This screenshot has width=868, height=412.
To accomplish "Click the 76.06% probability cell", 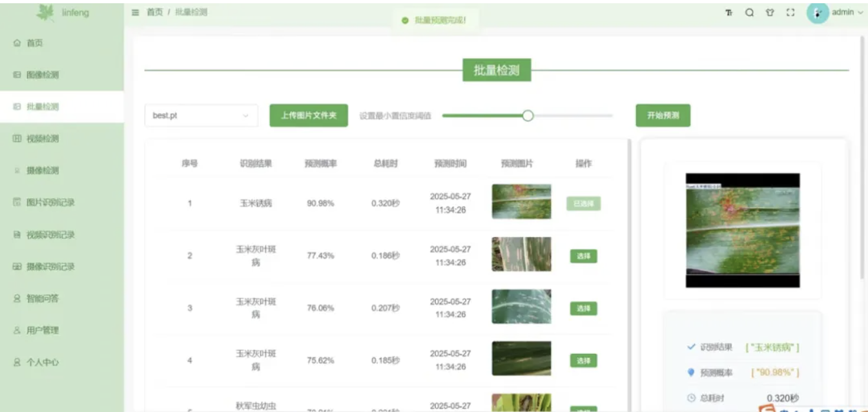I will [x=320, y=308].
